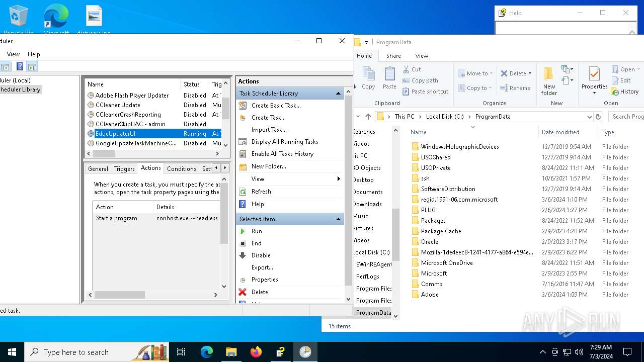The image size is (644, 362).
Task: Click the Help icon in Actions pane
Action: pyautogui.click(x=243, y=204)
